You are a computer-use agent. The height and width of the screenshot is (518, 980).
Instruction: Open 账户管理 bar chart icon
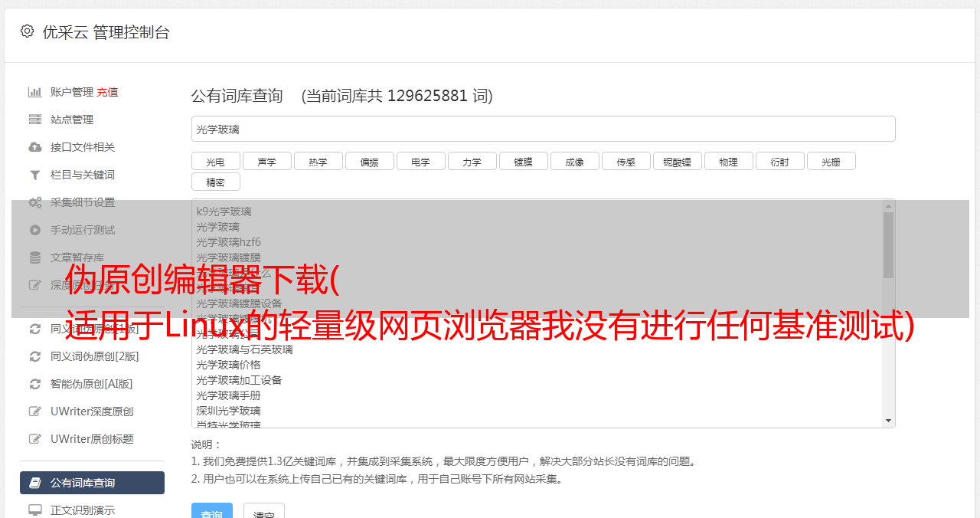[34, 92]
